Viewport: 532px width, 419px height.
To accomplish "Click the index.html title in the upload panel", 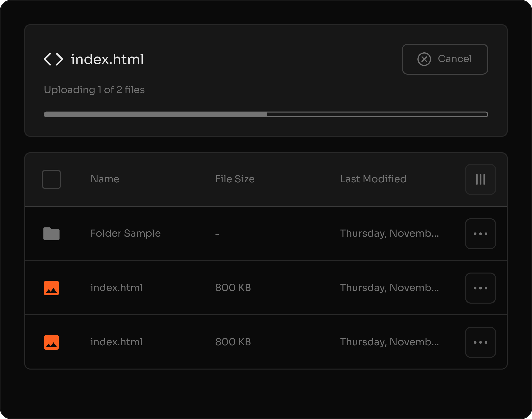I will [x=107, y=59].
